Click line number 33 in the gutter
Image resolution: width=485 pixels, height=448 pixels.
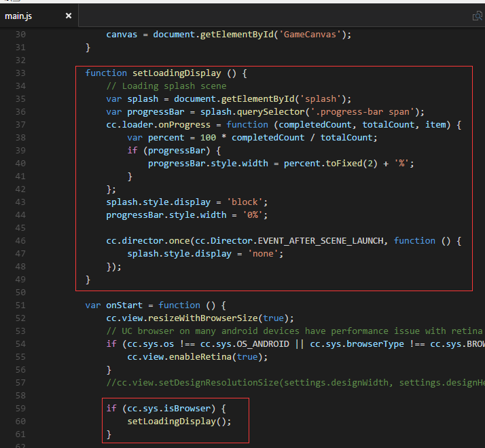[20, 73]
